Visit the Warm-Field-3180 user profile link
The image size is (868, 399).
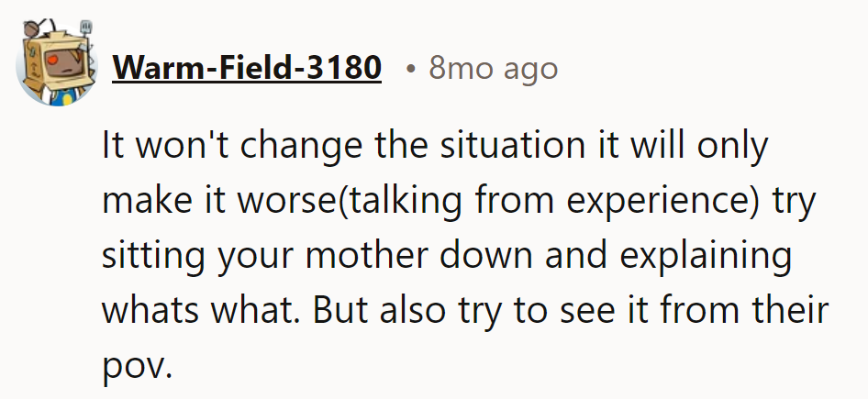point(247,68)
